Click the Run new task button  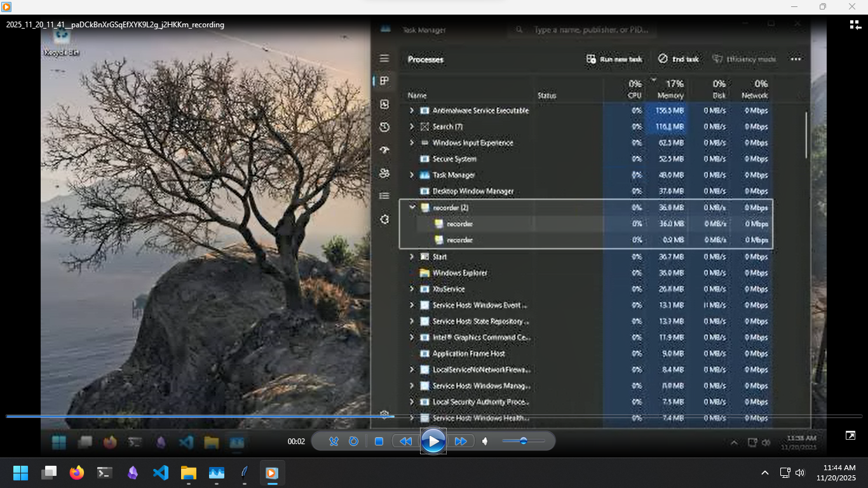613,59
